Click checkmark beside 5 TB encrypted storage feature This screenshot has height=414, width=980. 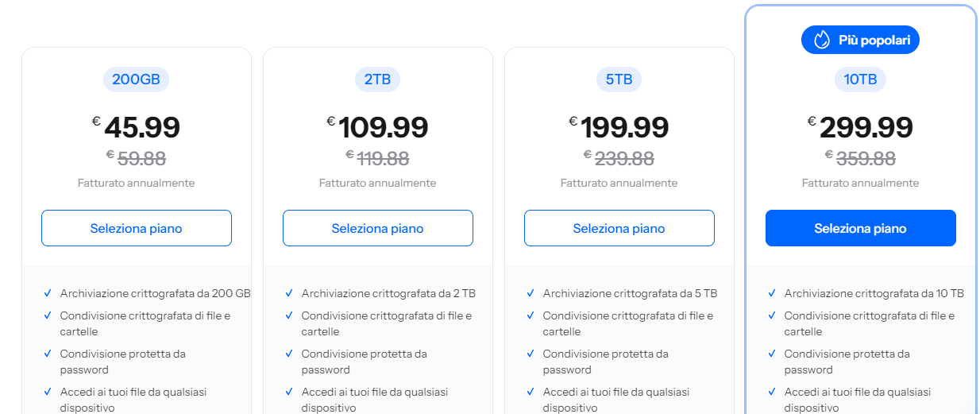pyautogui.click(x=531, y=293)
